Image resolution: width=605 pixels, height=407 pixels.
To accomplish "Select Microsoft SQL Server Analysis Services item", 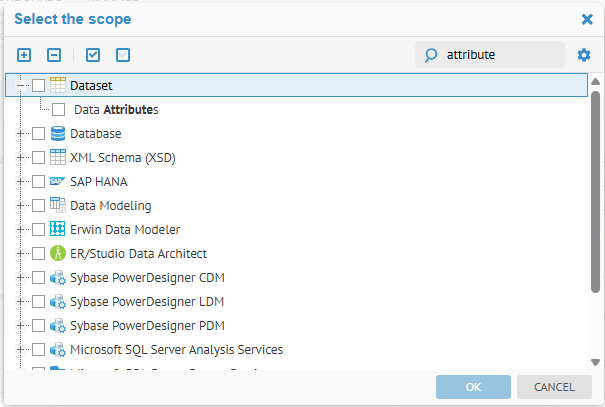I will pyautogui.click(x=176, y=350).
